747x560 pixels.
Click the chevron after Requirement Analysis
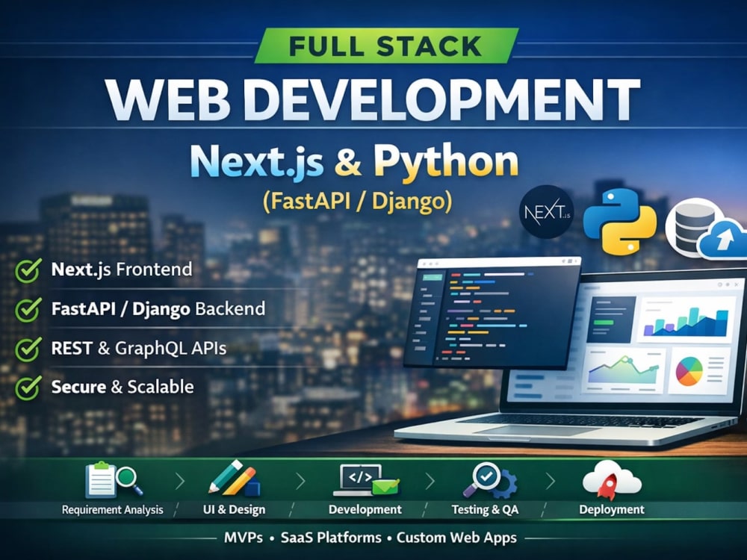[180, 482]
